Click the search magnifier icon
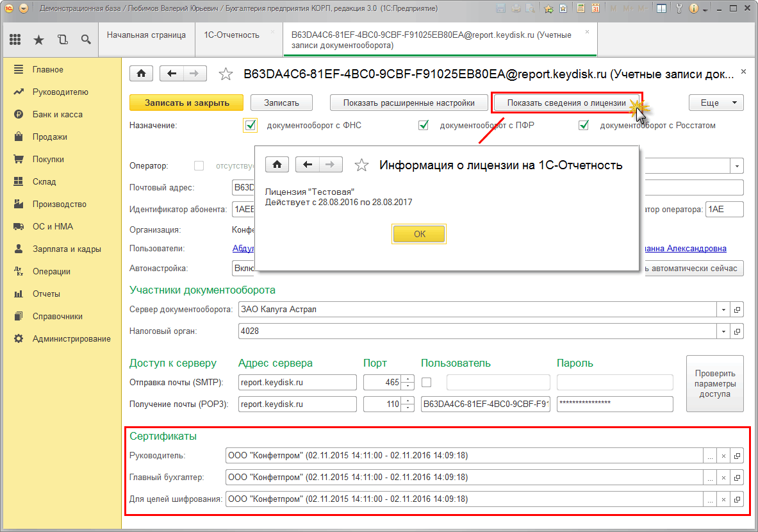 (x=86, y=40)
